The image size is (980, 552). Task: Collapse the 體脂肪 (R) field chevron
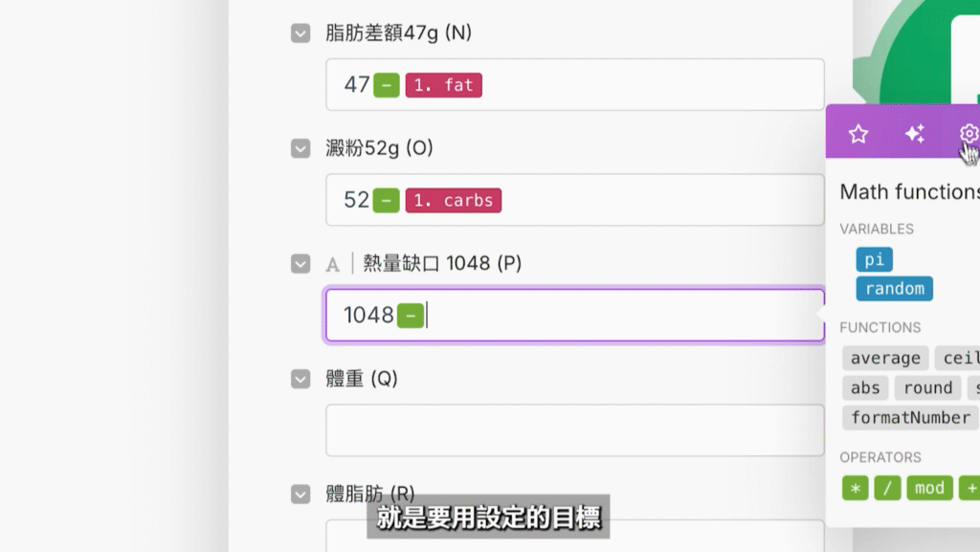(301, 495)
